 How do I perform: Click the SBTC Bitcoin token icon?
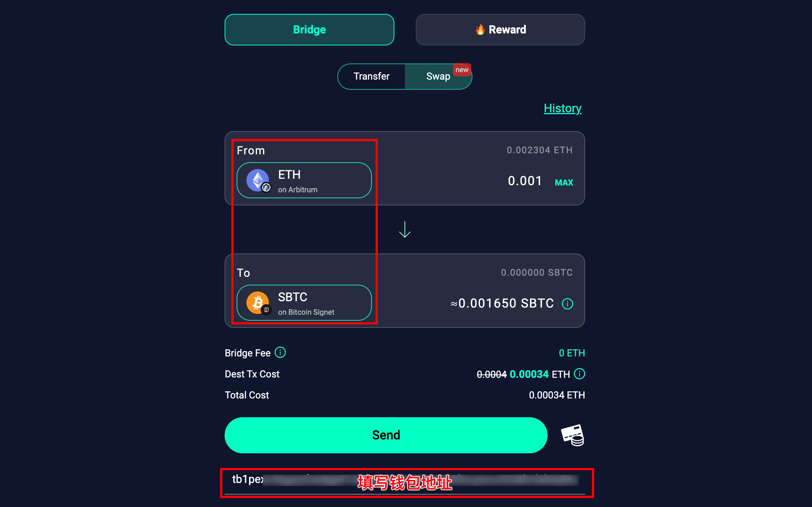[x=258, y=303]
